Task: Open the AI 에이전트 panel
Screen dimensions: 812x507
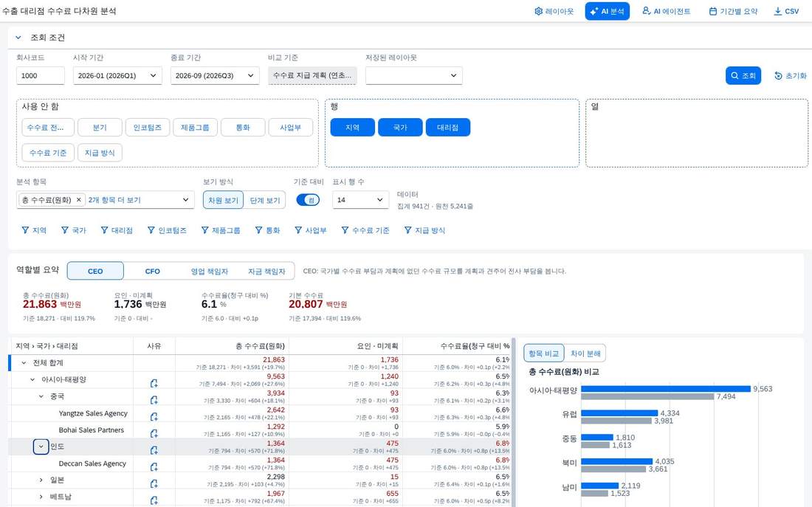Action: [666, 11]
